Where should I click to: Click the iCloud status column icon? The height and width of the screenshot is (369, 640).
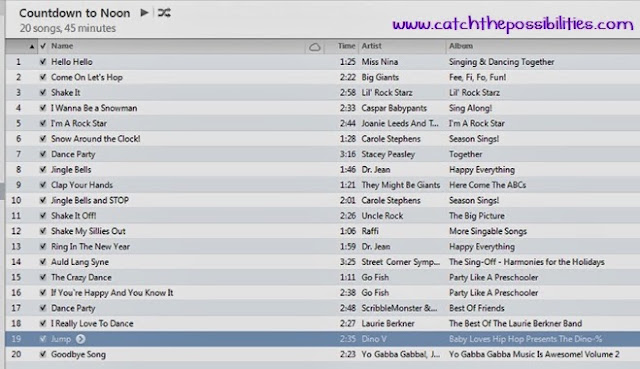tap(315, 47)
